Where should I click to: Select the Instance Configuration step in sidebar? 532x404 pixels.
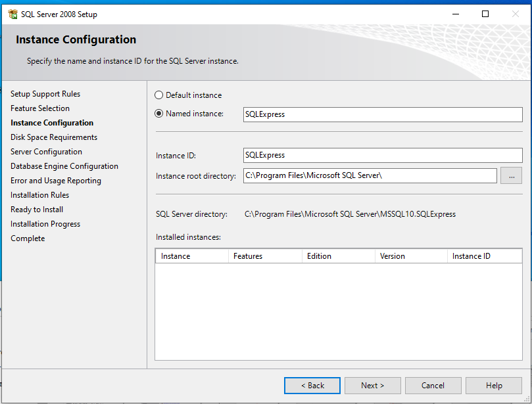pos(52,123)
